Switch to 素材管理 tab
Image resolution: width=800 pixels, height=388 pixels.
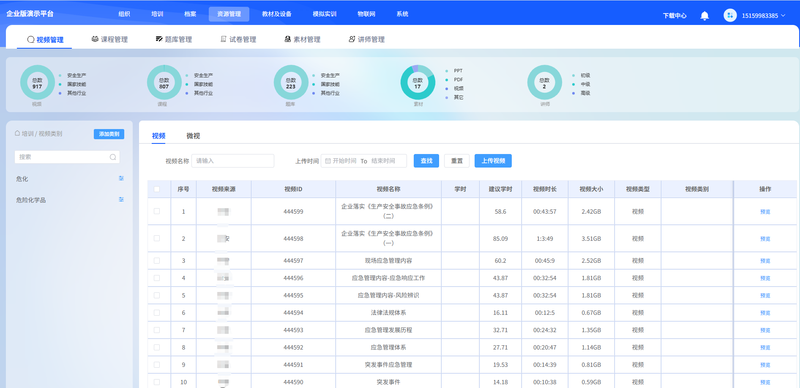coord(303,39)
